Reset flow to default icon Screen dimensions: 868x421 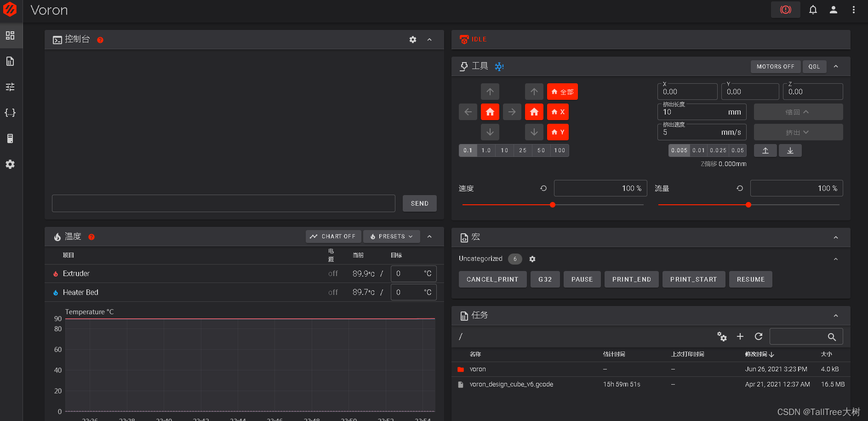click(740, 188)
